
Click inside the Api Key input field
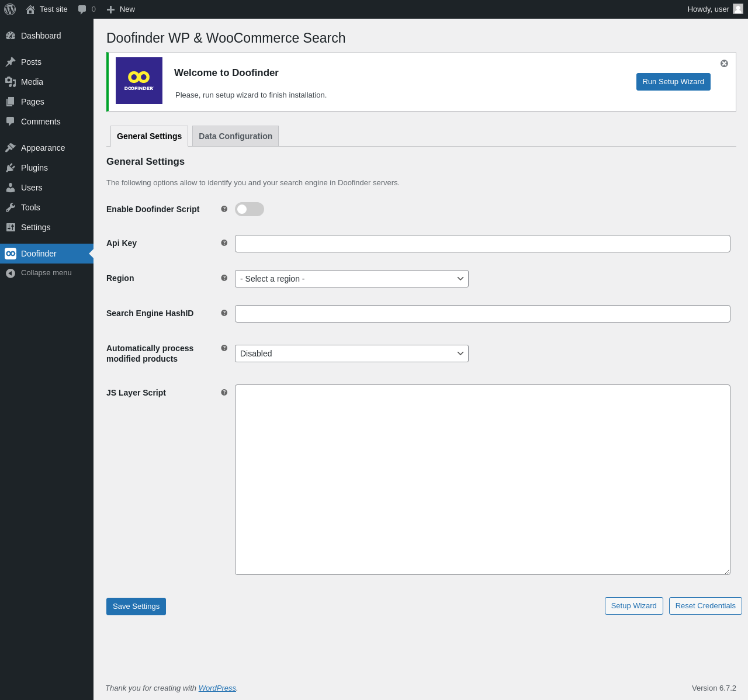(x=482, y=244)
